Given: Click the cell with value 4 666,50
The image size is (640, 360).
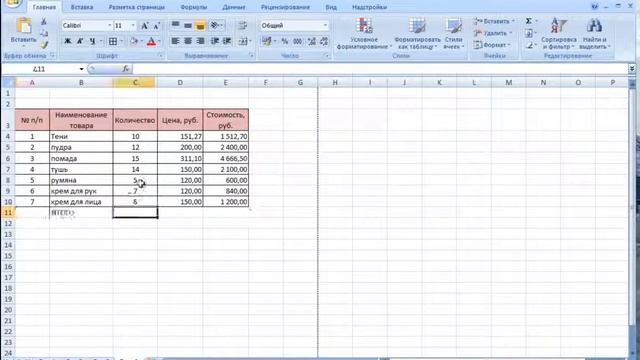Looking at the screenshot, I should tap(225, 158).
